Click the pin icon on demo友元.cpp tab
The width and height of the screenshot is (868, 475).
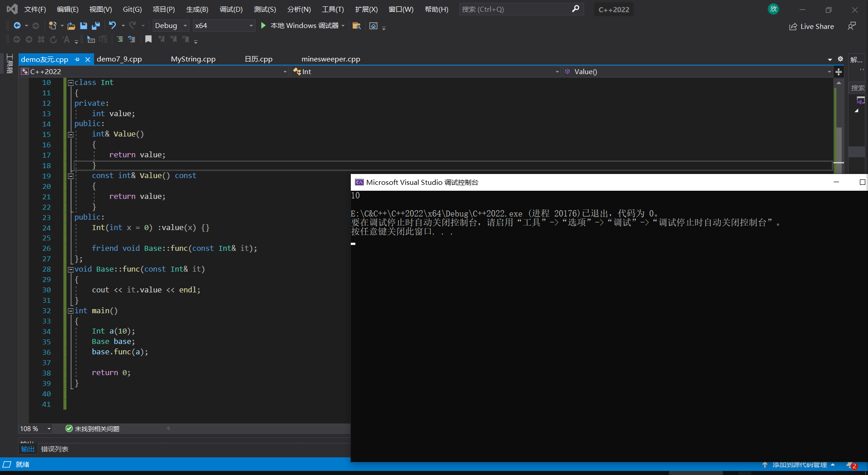click(x=77, y=59)
